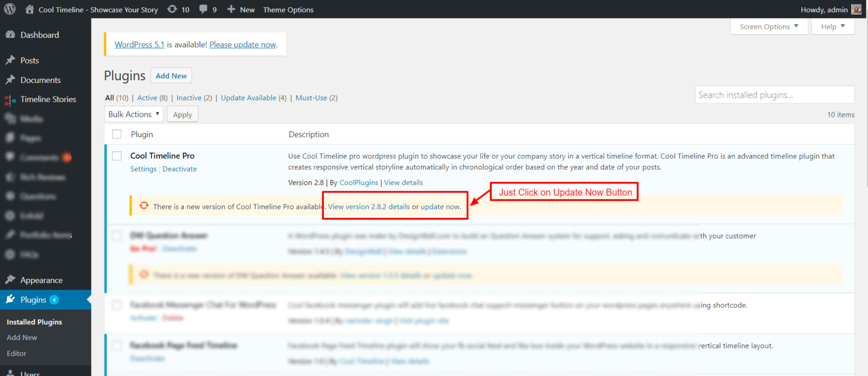Tick the Cool Timeline Pro checkbox
The height and width of the screenshot is (376, 868).
(x=117, y=156)
